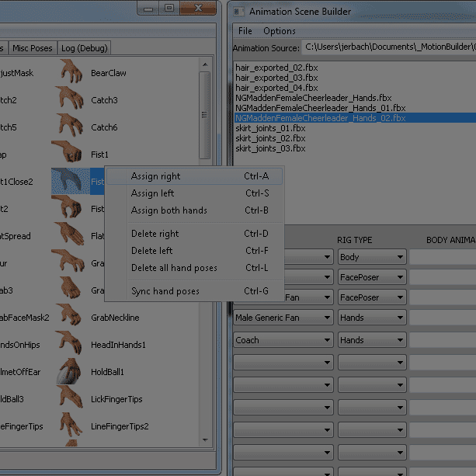Click the Animation Source path field

tap(389, 47)
